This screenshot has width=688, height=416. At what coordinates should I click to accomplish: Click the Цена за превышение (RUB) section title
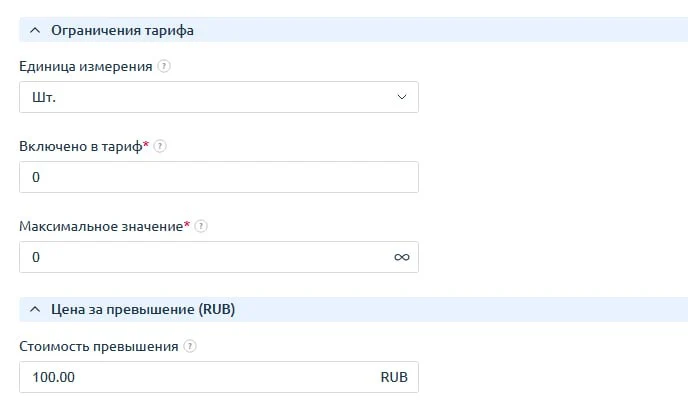click(x=142, y=310)
